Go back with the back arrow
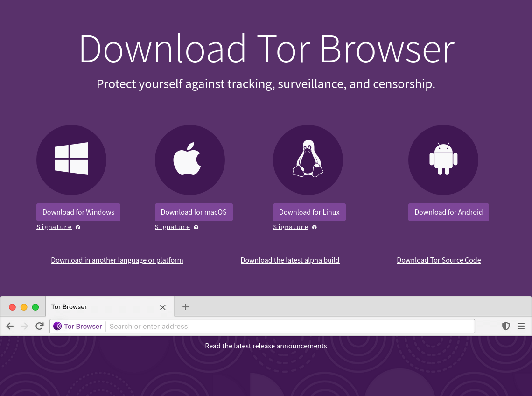This screenshot has height=396, width=532. point(10,326)
